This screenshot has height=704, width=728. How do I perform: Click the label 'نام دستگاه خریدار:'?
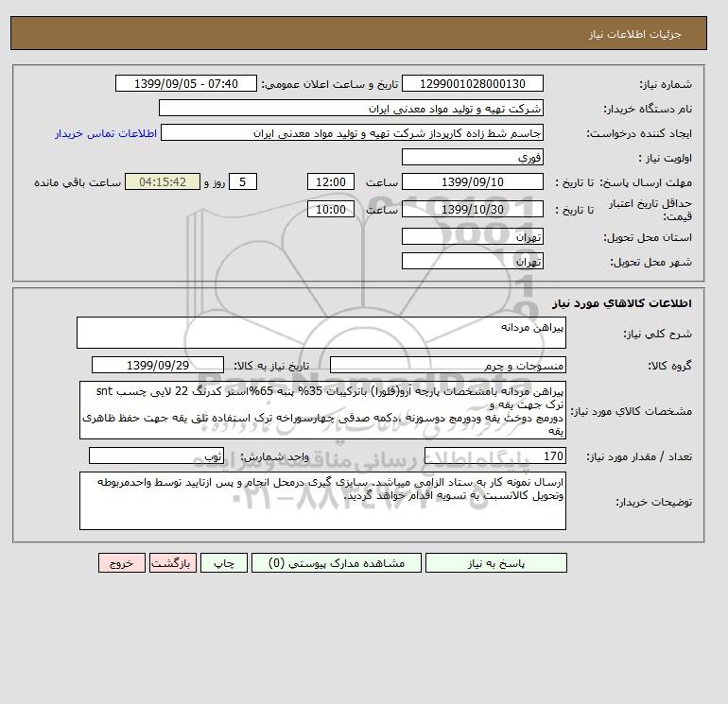[648, 109]
